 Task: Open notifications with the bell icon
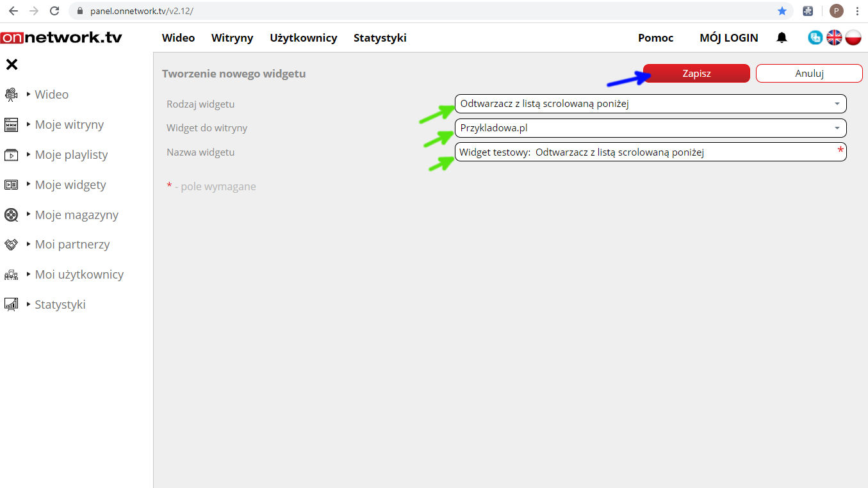coord(782,38)
